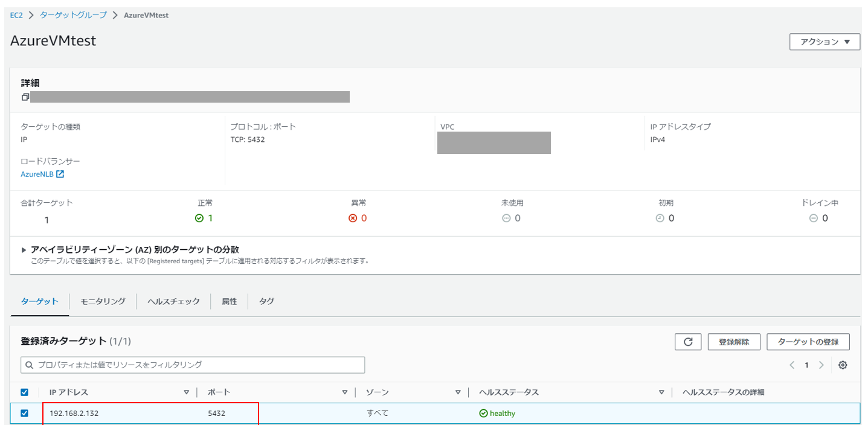Viewport: 868px width, 425px height.
Task: Focus the resource filter search field
Action: [193, 365]
